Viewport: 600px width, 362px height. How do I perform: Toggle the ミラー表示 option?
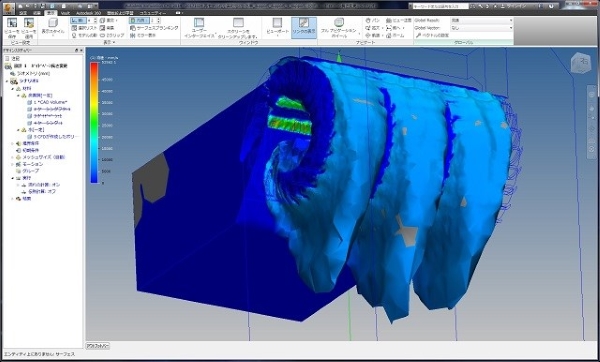(x=143, y=35)
